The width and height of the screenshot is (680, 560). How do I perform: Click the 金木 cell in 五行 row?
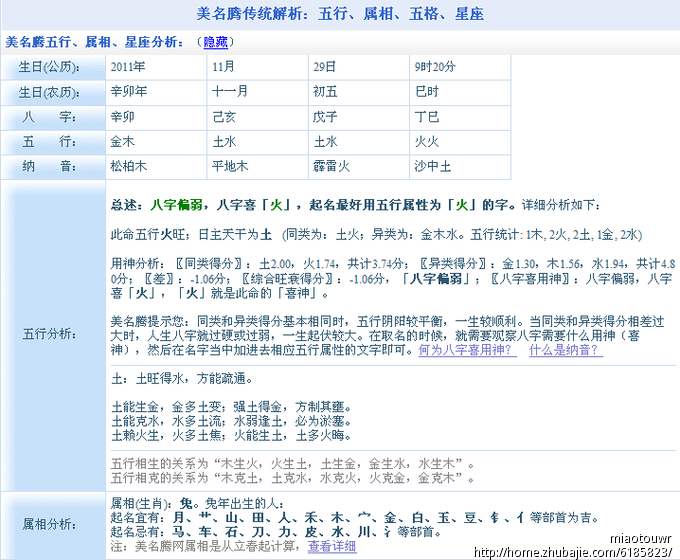point(156,142)
